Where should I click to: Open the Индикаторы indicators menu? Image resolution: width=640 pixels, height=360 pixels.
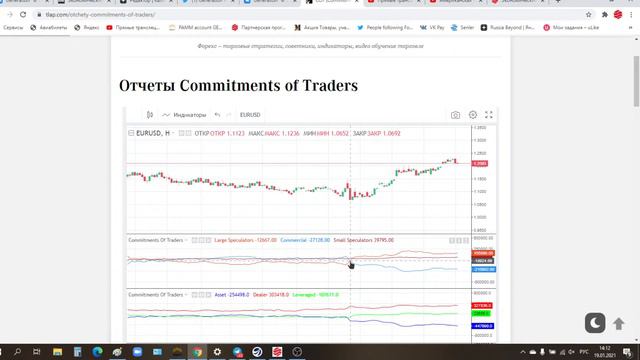184,115
